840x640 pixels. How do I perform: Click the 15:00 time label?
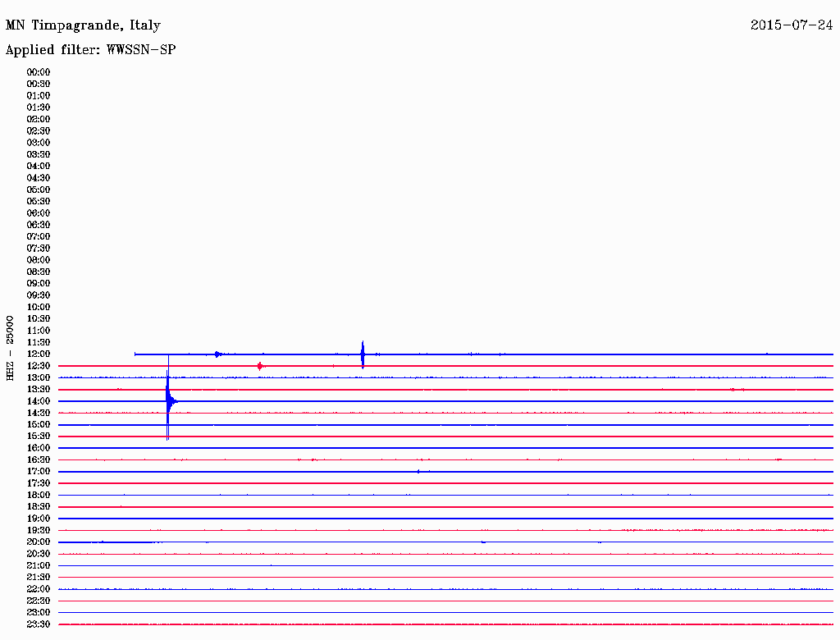click(38, 424)
